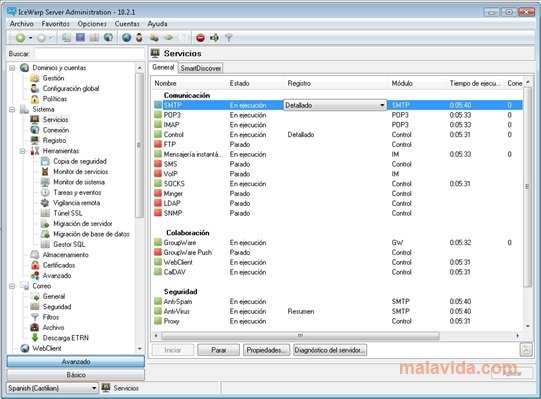Click the Filtros funnel icon in tree

tap(35, 317)
